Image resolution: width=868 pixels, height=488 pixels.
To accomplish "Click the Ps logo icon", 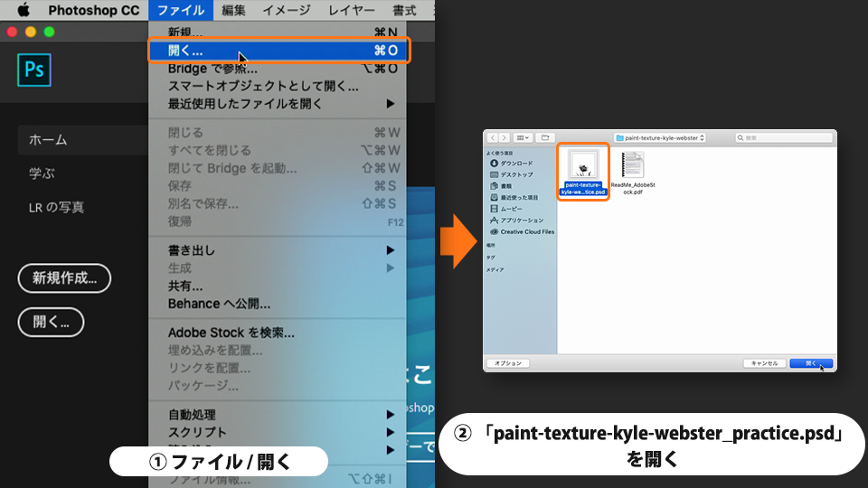I will pos(34,70).
